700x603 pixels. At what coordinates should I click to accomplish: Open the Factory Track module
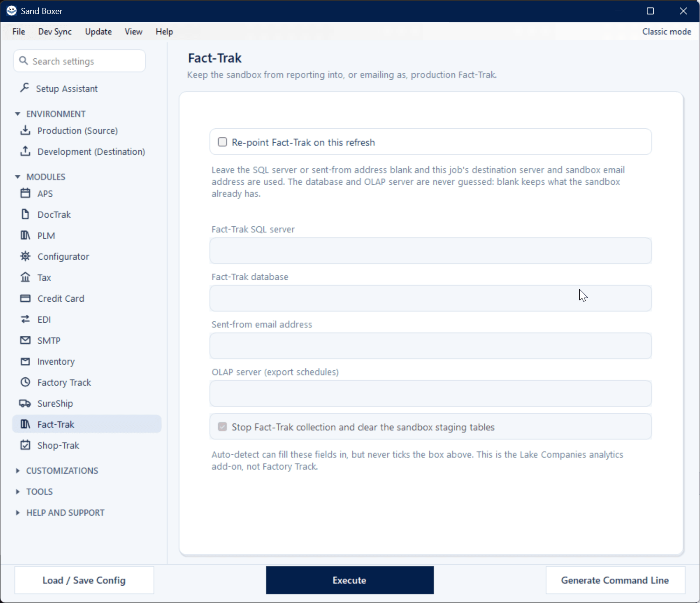pyautogui.click(x=87, y=382)
